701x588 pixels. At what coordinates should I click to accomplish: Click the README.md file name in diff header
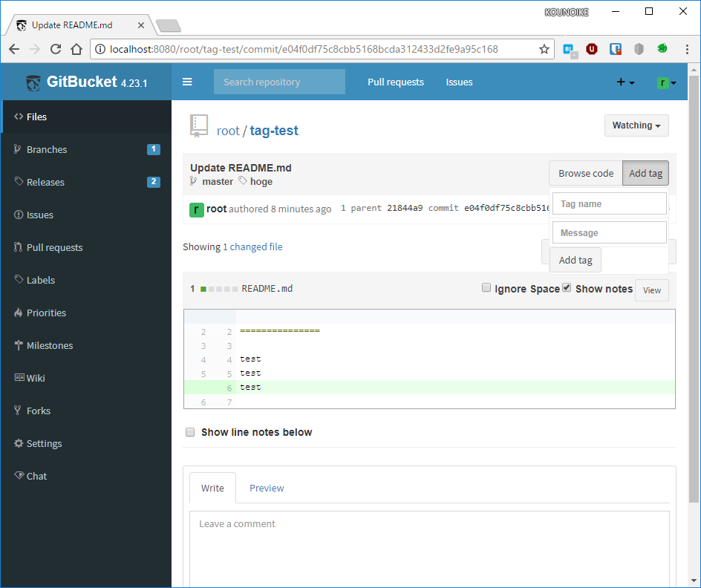(x=267, y=289)
